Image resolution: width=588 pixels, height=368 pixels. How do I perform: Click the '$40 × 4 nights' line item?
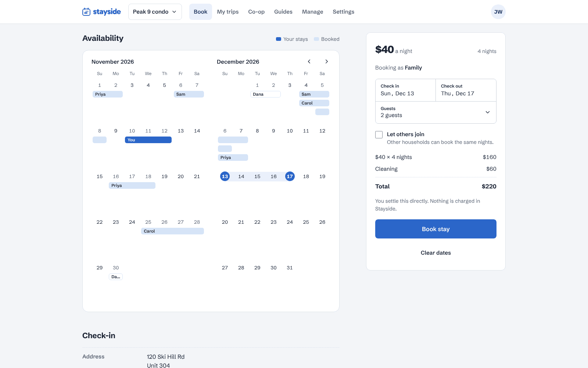[394, 157]
